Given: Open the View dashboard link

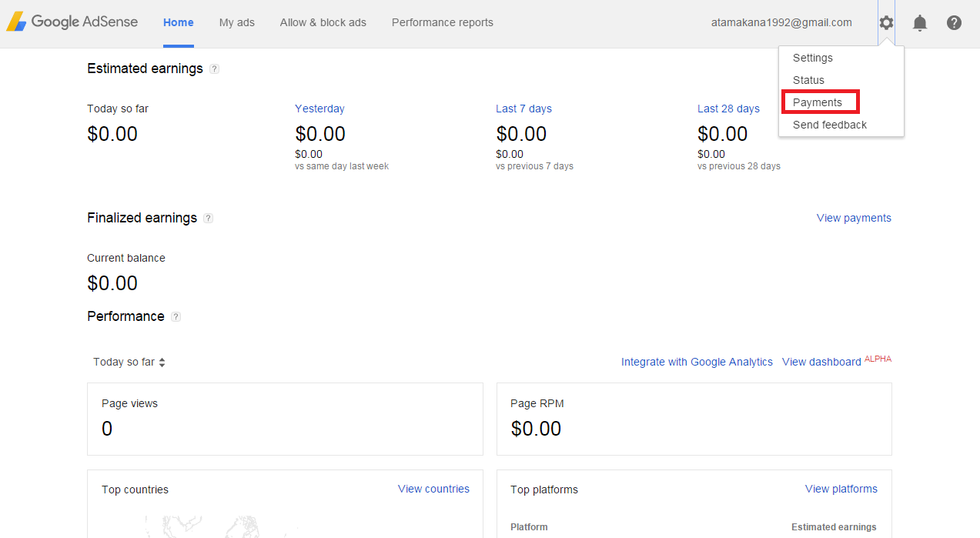Looking at the screenshot, I should coord(821,362).
